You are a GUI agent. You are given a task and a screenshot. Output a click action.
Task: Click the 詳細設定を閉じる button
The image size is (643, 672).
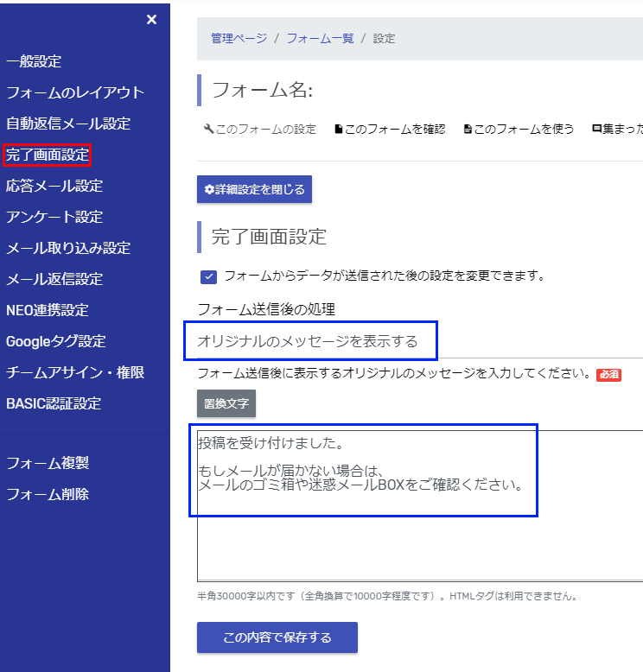[x=254, y=189]
